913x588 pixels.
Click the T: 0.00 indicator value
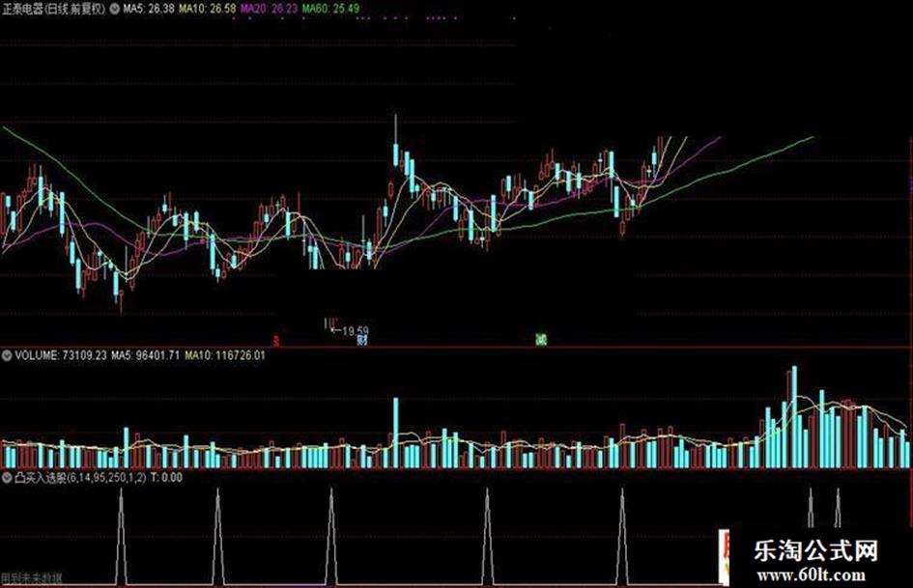[166, 478]
